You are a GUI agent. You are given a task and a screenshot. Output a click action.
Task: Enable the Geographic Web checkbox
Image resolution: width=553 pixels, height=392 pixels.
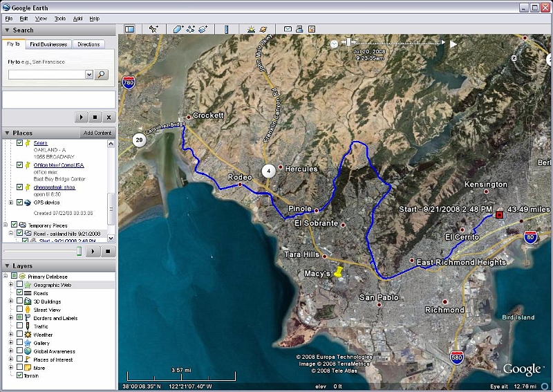coord(20,284)
